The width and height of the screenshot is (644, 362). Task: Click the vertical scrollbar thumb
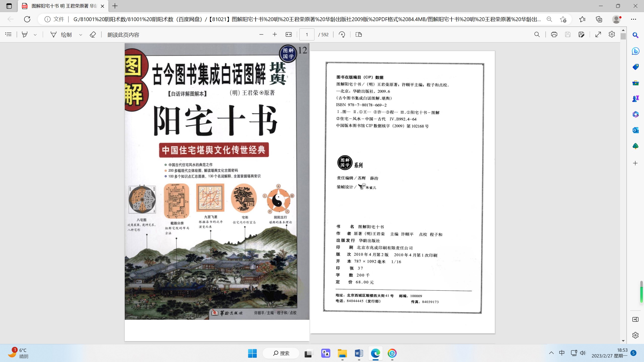[x=623, y=36]
